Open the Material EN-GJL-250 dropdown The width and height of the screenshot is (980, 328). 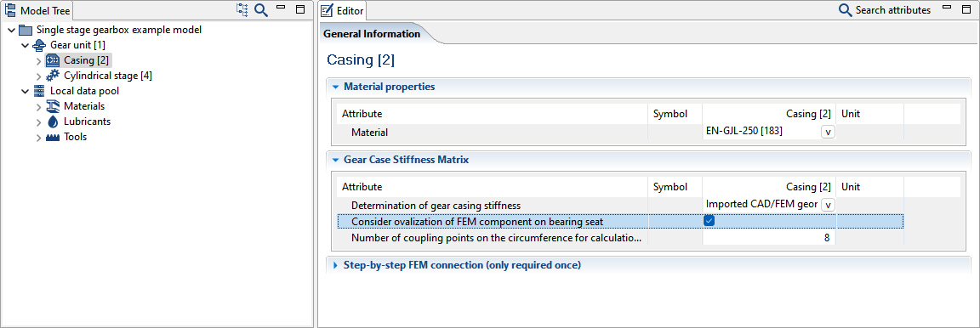(828, 133)
